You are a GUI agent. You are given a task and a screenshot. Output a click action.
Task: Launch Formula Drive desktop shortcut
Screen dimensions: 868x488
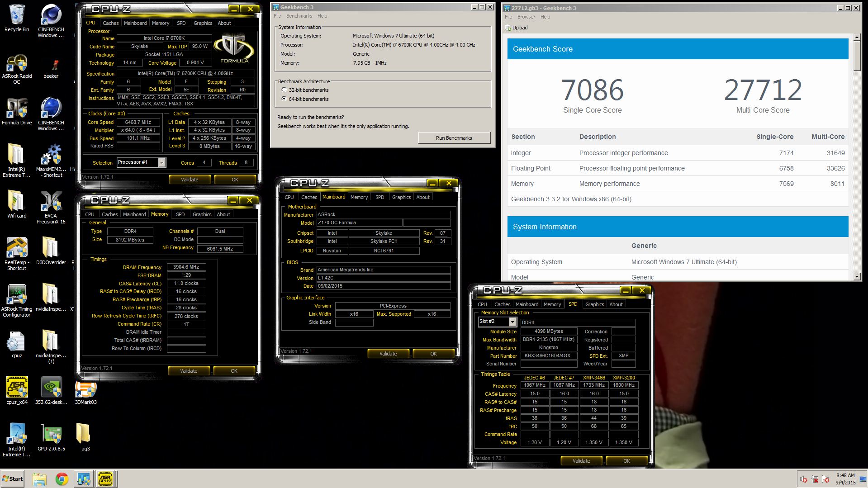[x=17, y=111]
